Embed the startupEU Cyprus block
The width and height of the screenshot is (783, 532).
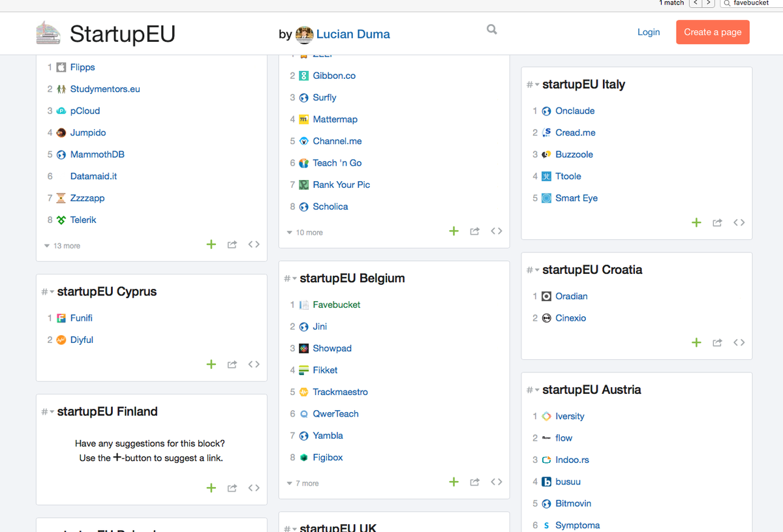[x=254, y=364]
